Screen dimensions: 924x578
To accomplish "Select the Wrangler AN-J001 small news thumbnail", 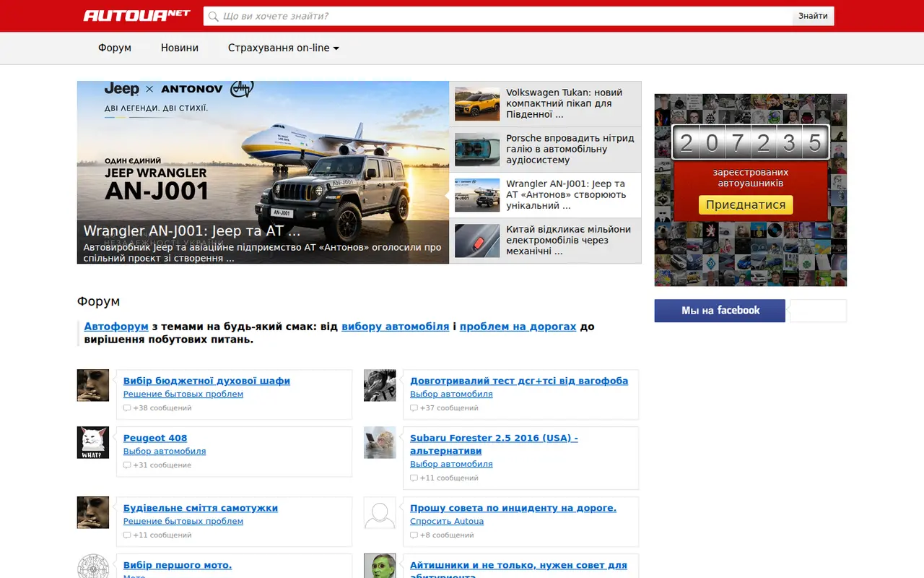I will pos(477,195).
